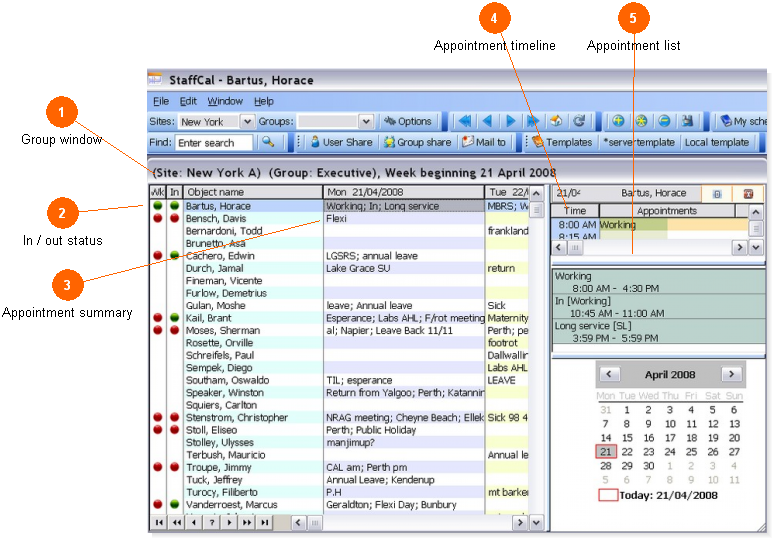Click the blue minus remove icon
The width and height of the screenshot is (774, 540).
pyautogui.click(x=664, y=121)
